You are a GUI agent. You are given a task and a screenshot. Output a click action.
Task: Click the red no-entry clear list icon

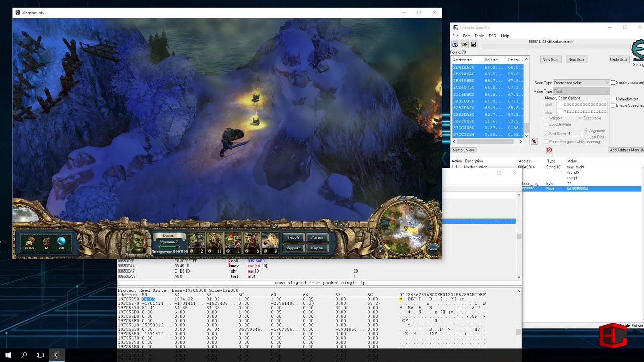point(549,150)
